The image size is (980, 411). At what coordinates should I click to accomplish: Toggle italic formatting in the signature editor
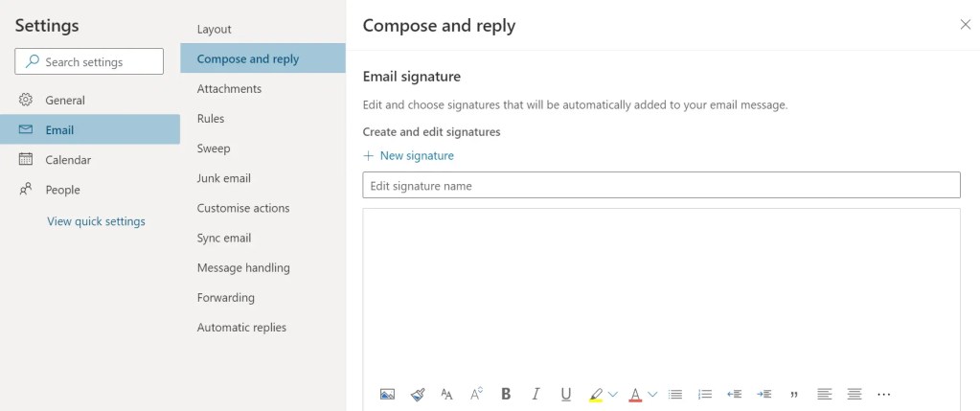coord(536,394)
